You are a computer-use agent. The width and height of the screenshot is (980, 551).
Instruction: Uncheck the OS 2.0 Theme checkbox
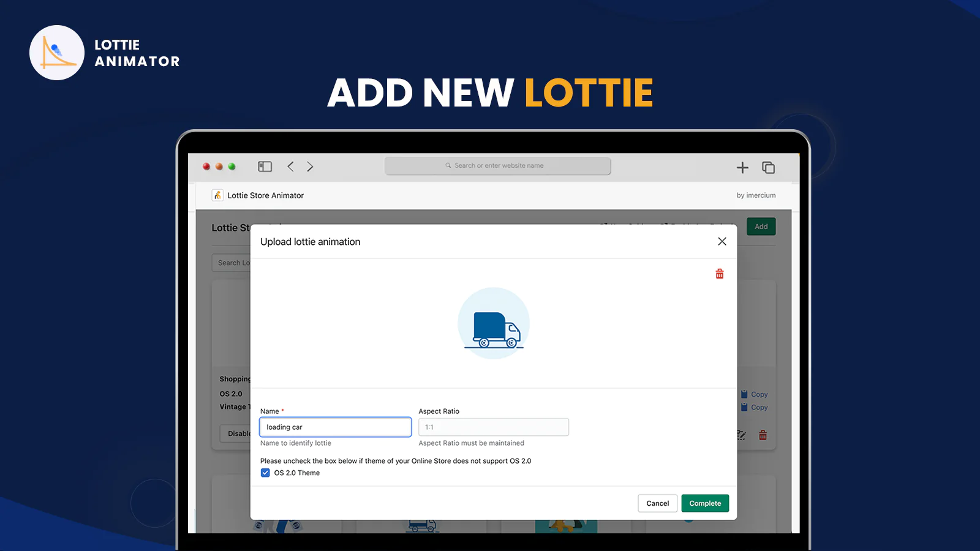click(x=265, y=473)
